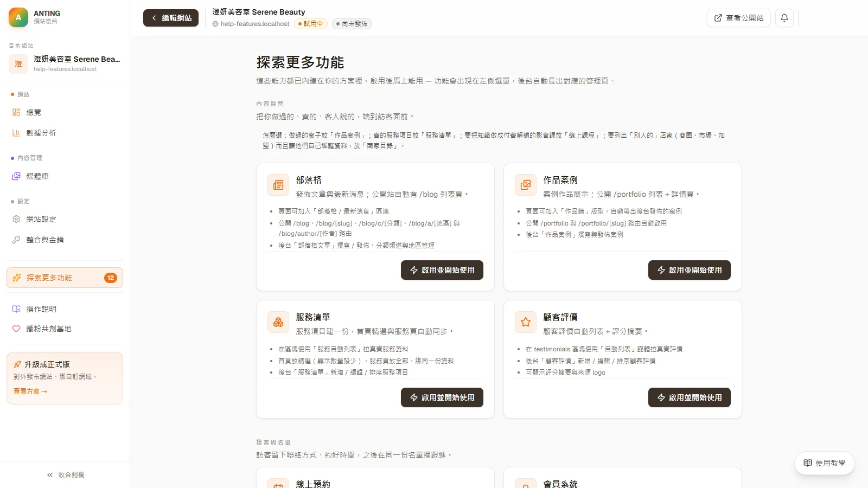Click the 總覽 grid icon
The image size is (868, 488).
point(16,112)
